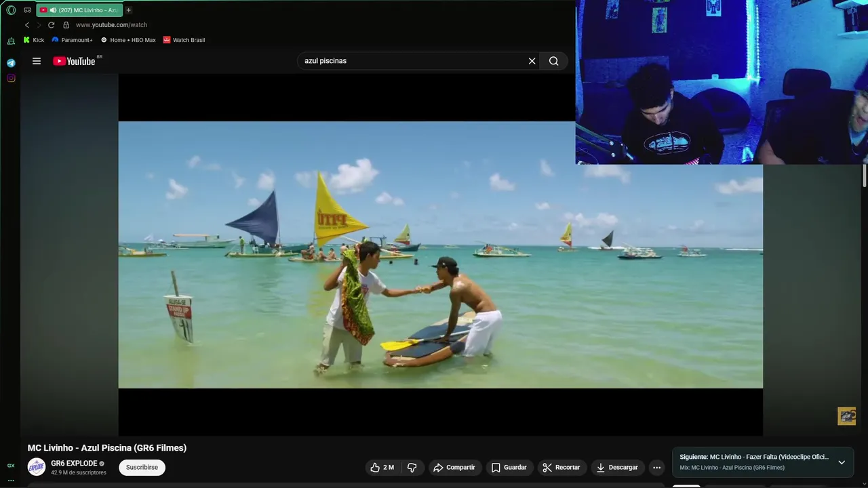View site security padlock info
This screenshot has width=868, height=488.
(66, 25)
